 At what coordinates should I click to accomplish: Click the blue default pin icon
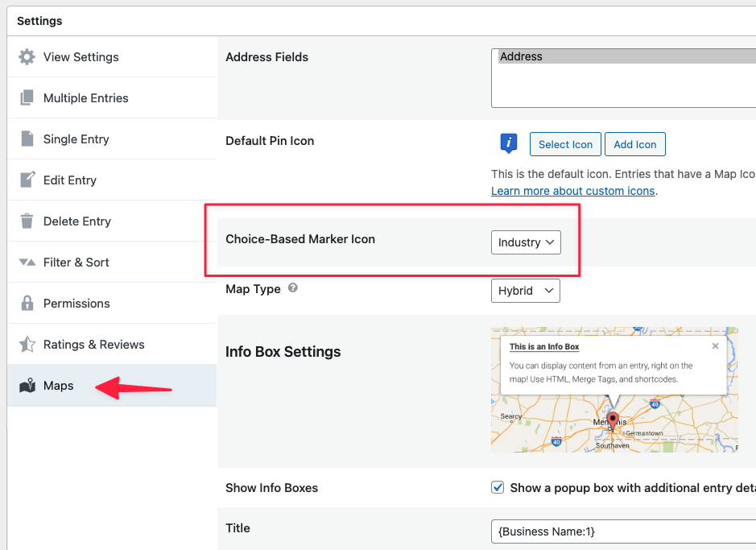pyautogui.click(x=508, y=144)
